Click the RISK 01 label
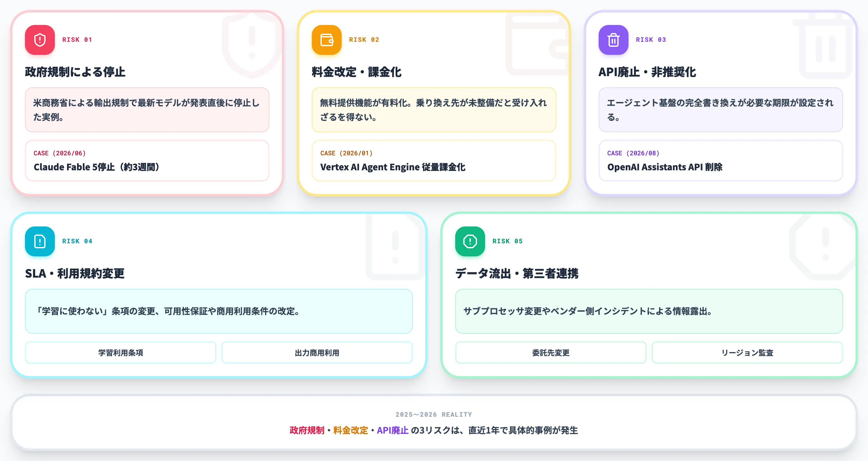 point(77,40)
